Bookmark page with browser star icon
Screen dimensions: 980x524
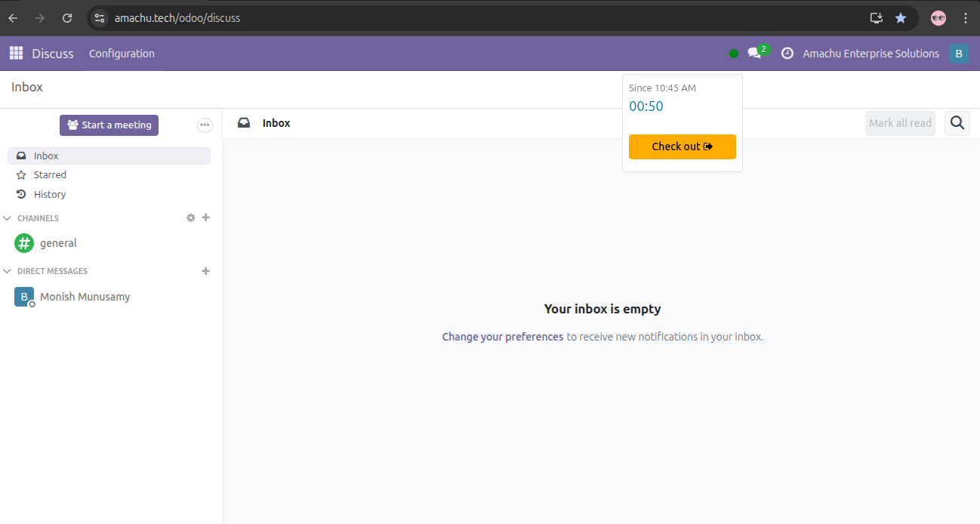(x=900, y=18)
